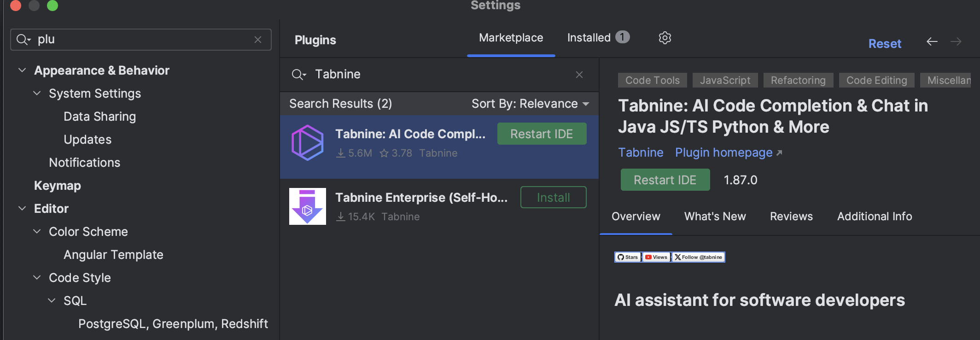Click the Search Results (2) header

(340, 104)
